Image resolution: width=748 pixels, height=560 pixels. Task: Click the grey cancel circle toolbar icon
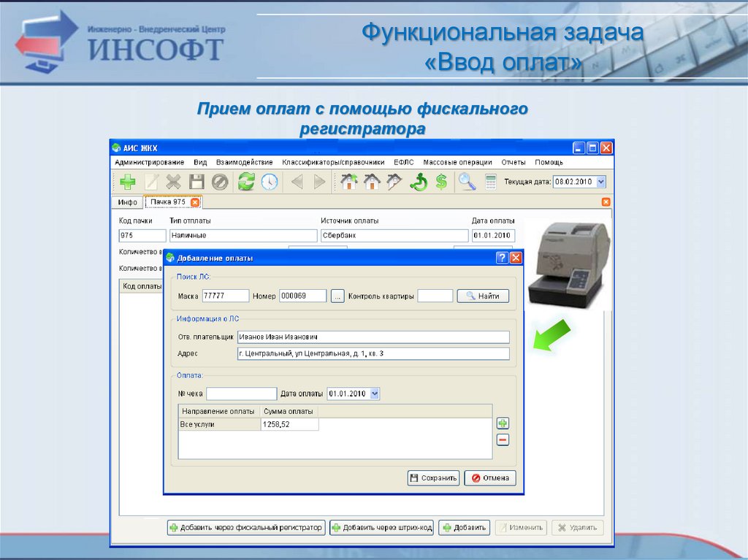click(x=220, y=183)
